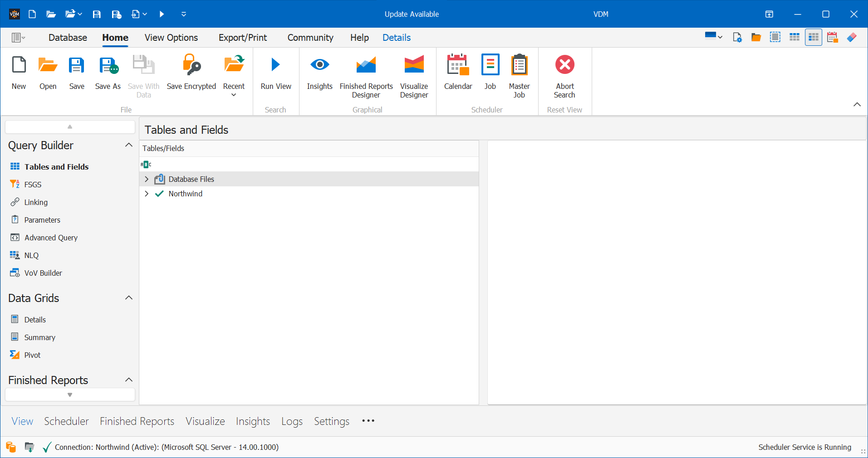The image size is (868, 458).
Task: Click new document icon in the quick access toolbar
Action: click(32, 14)
